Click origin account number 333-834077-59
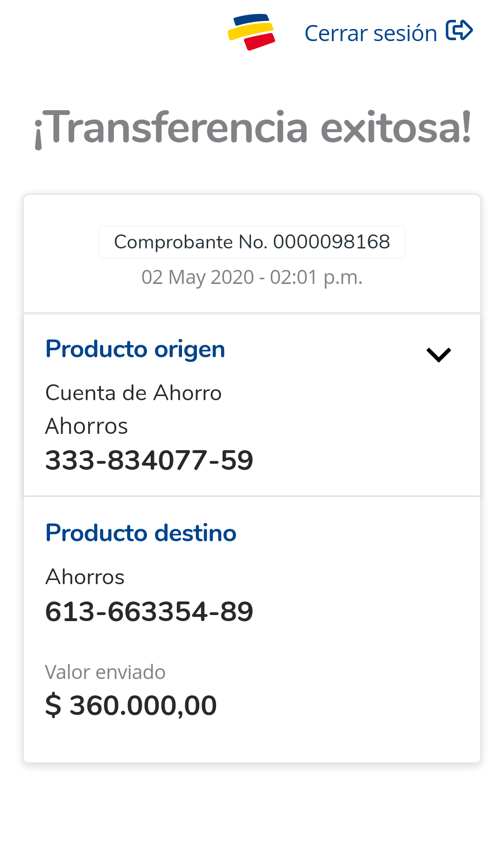This screenshot has height=863, width=504. (149, 460)
